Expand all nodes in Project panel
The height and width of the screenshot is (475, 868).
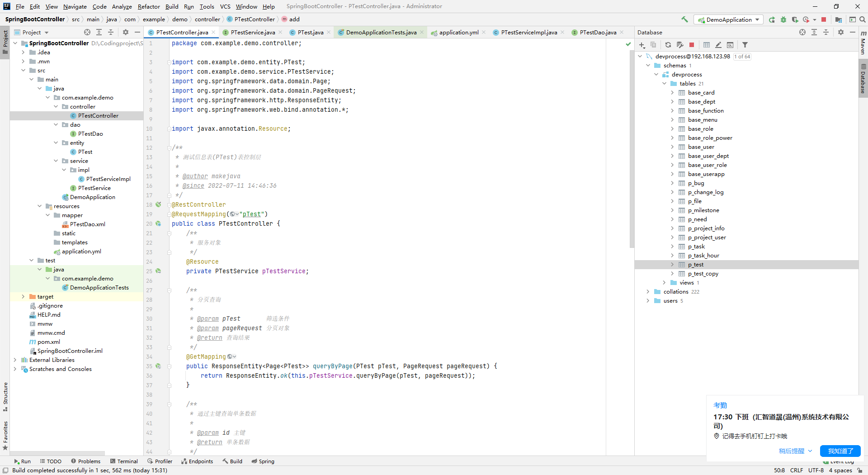pos(99,32)
